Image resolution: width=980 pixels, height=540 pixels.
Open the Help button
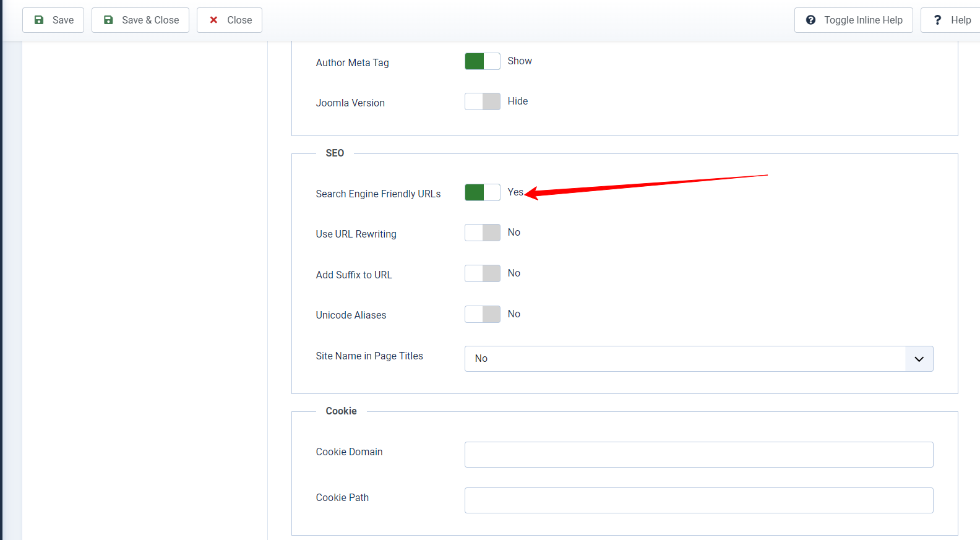(x=951, y=20)
